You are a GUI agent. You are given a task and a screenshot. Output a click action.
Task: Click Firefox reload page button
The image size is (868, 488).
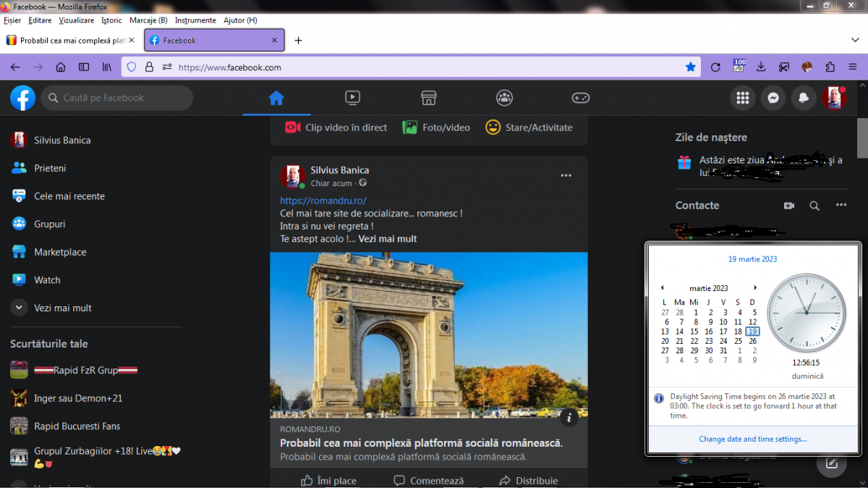715,67
